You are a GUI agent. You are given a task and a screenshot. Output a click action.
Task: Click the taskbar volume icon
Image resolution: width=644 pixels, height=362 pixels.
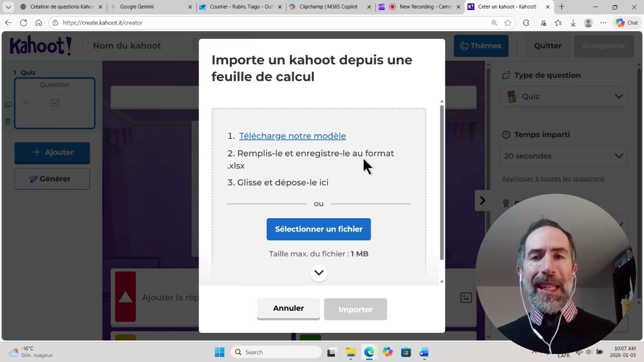[x=588, y=352]
